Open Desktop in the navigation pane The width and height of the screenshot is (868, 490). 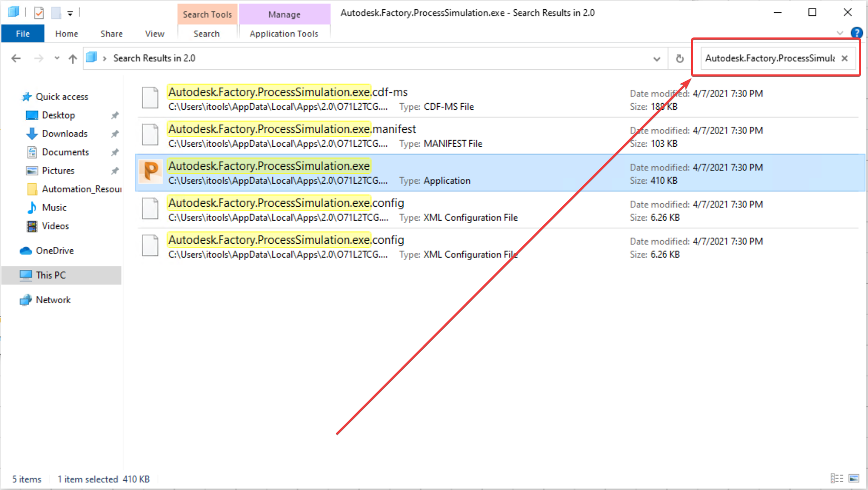coord(58,115)
